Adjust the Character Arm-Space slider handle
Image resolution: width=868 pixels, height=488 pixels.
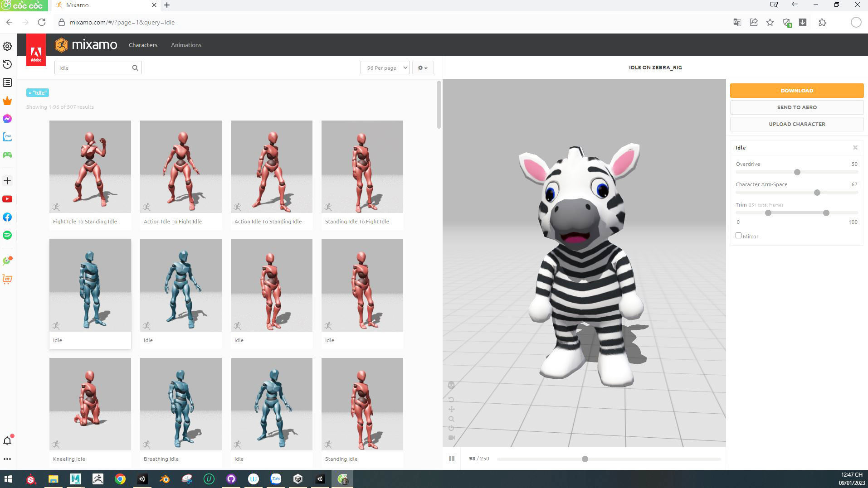(x=817, y=193)
